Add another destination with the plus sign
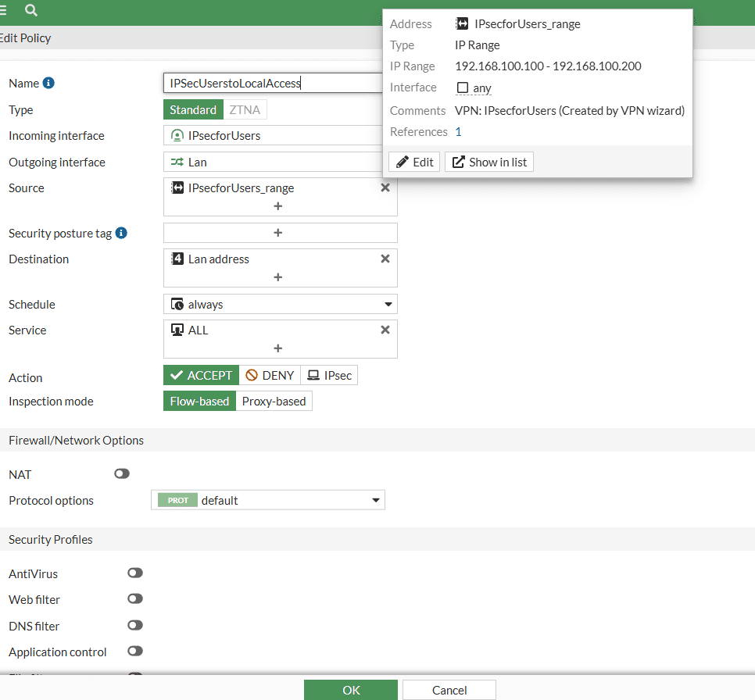 pyautogui.click(x=277, y=277)
